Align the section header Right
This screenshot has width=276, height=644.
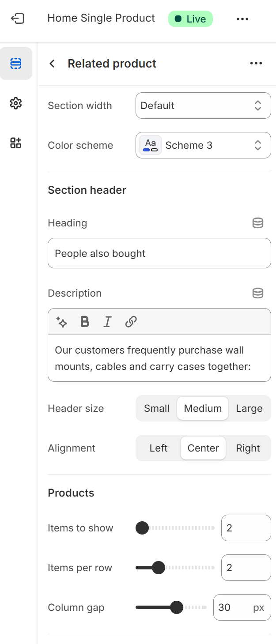(x=248, y=448)
